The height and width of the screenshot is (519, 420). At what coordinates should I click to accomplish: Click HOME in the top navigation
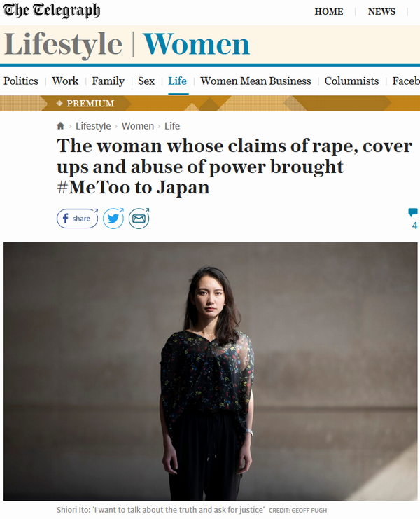click(x=329, y=12)
